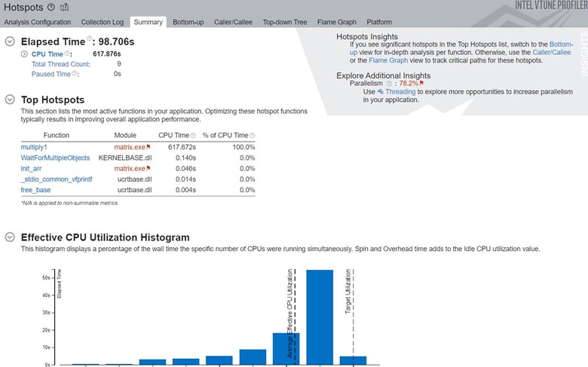Click the 0.140s CPU Time cell
The image size is (588, 367).
click(185, 158)
